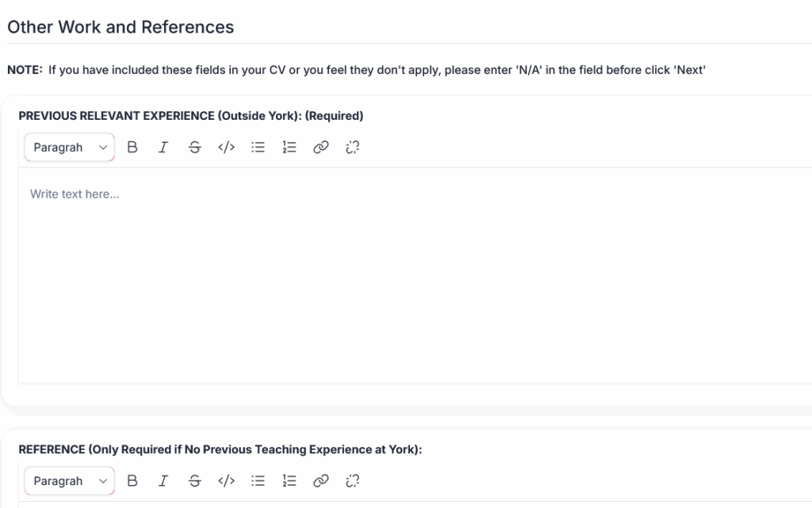
Task: Open the special characters icon in the experience toolbar
Action: coord(352,147)
